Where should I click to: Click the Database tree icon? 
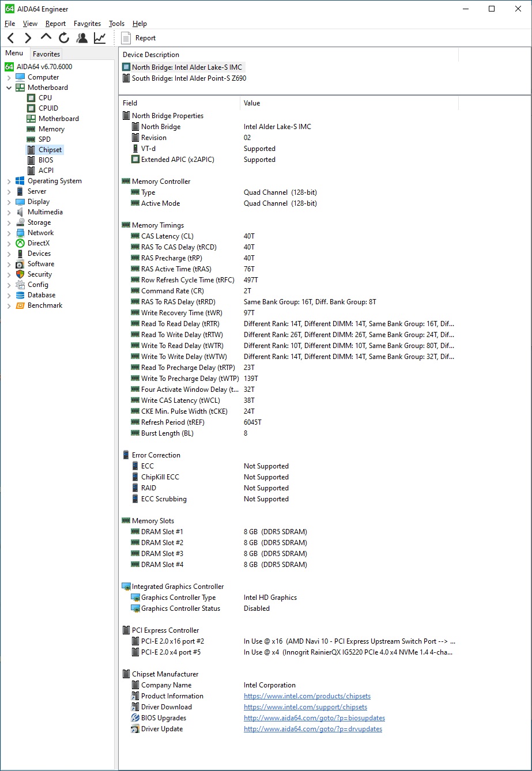point(20,295)
